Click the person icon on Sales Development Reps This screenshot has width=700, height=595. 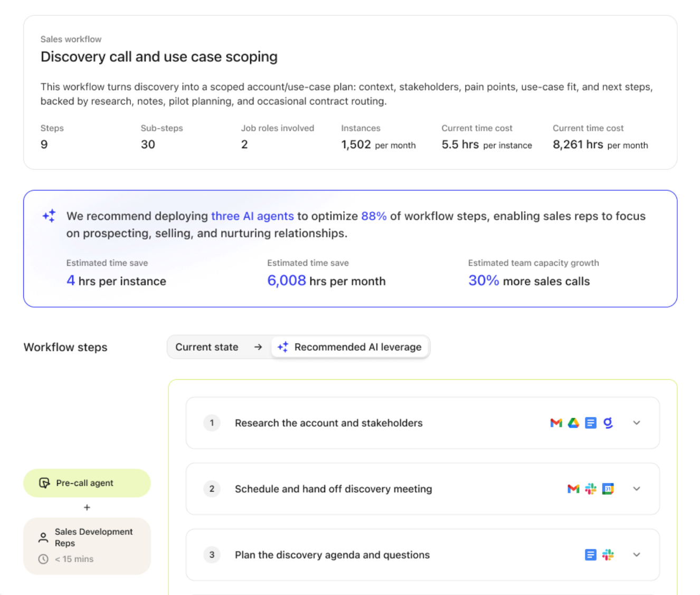tap(43, 538)
